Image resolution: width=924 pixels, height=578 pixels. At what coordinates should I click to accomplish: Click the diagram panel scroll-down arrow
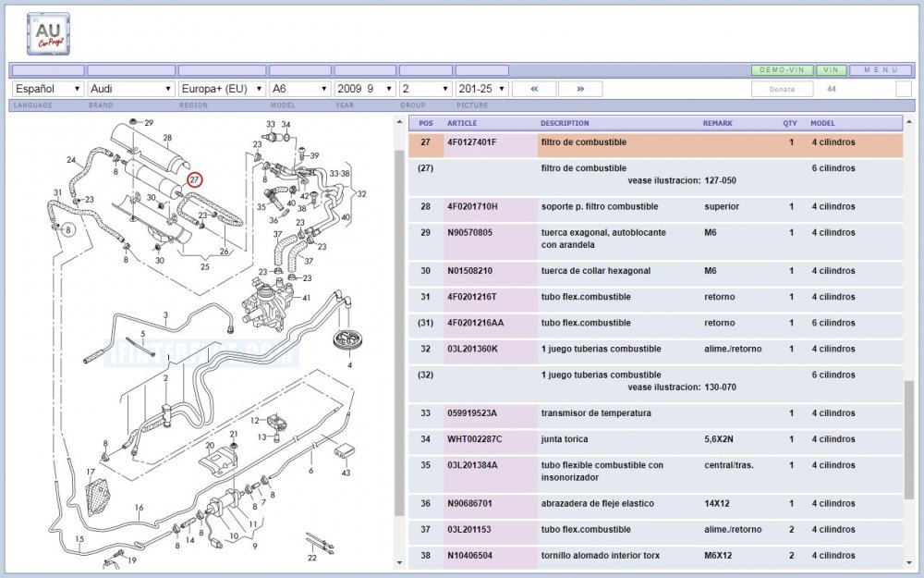[x=399, y=562]
